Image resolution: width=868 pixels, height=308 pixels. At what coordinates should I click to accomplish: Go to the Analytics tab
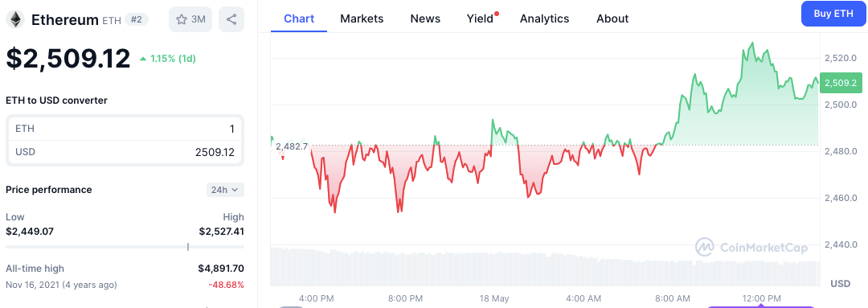(544, 18)
